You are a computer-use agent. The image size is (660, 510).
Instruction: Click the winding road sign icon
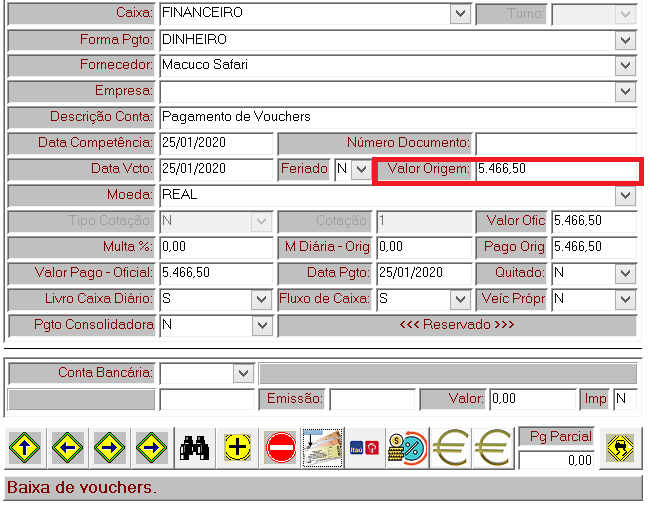618,448
